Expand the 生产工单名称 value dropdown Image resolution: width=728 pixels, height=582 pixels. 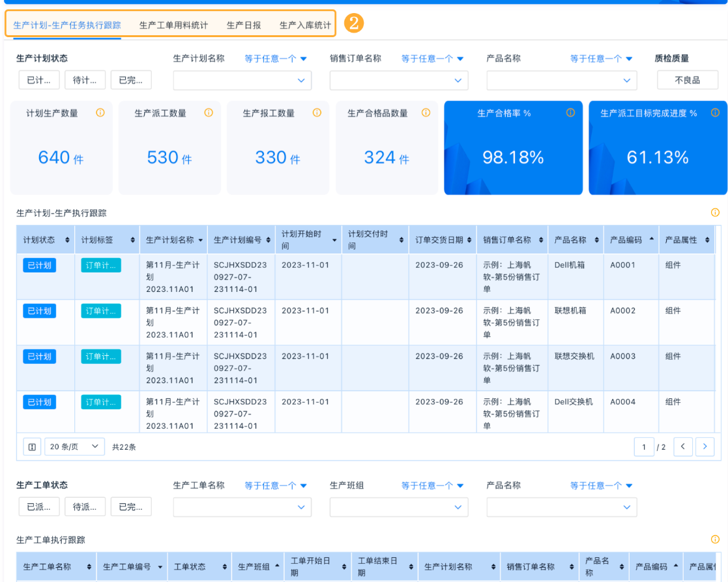tap(242, 507)
